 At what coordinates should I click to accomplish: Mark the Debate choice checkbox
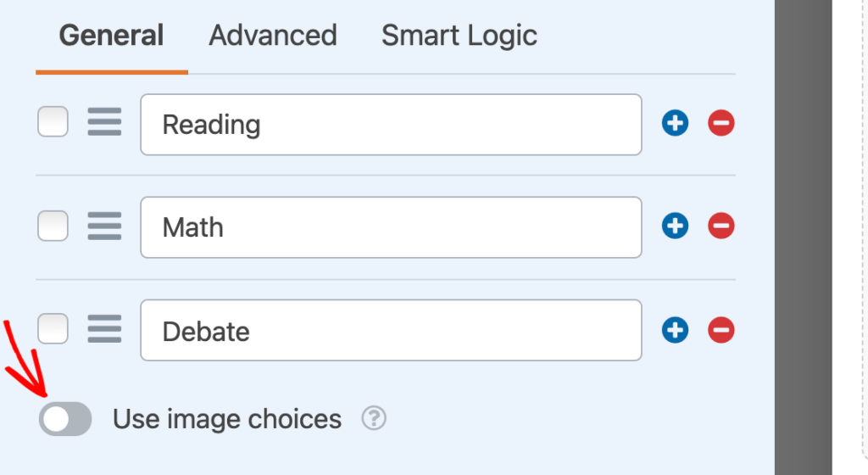tap(53, 329)
